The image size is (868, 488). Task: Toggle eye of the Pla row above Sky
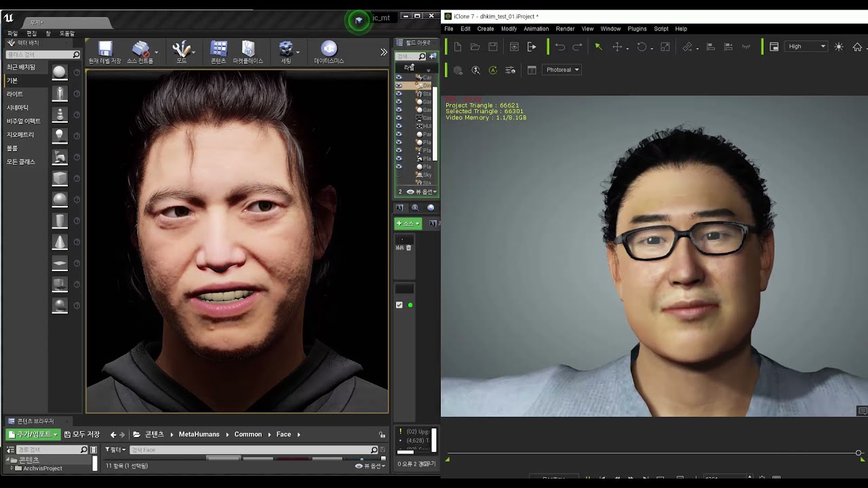tap(399, 167)
